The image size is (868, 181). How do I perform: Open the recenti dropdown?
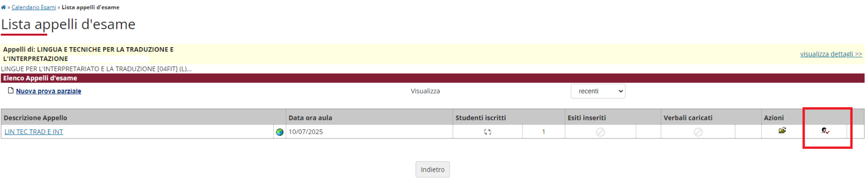598,91
